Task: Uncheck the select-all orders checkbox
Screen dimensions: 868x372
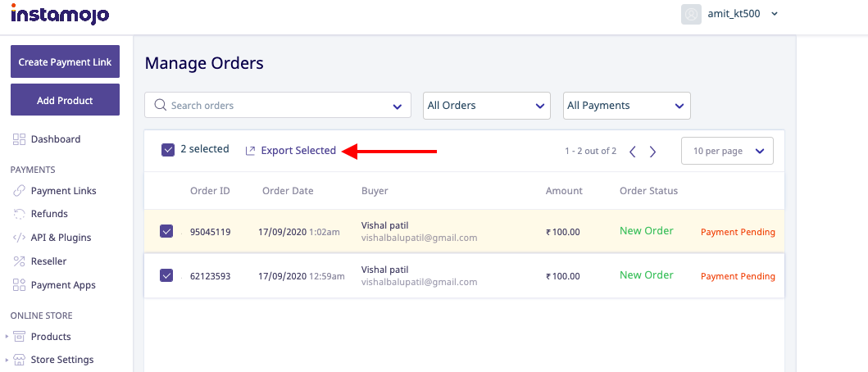Action: tap(168, 150)
